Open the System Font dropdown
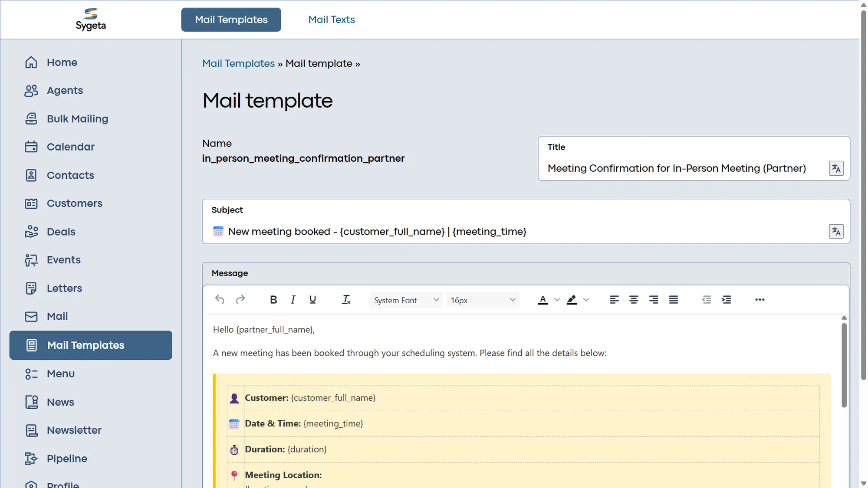Viewport: 868px width, 488px height. click(x=405, y=300)
